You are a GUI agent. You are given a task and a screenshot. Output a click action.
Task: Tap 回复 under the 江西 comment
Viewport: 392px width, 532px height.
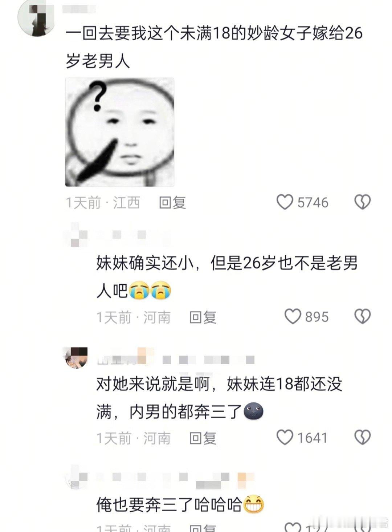tap(172, 202)
